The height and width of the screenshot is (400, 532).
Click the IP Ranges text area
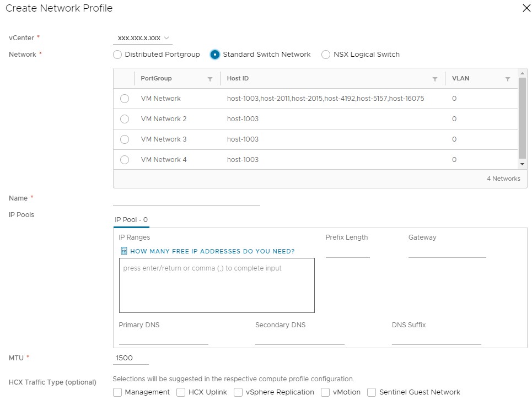pyautogui.click(x=217, y=285)
